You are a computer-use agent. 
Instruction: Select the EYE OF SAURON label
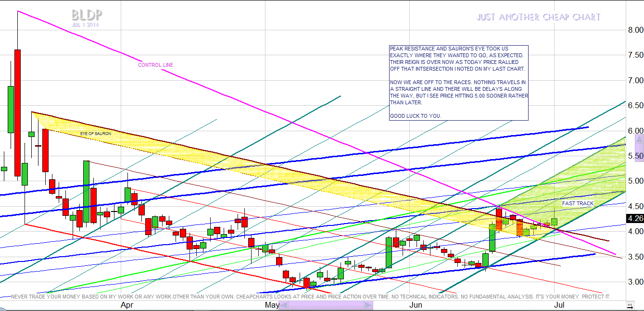(x=96, y=133)
